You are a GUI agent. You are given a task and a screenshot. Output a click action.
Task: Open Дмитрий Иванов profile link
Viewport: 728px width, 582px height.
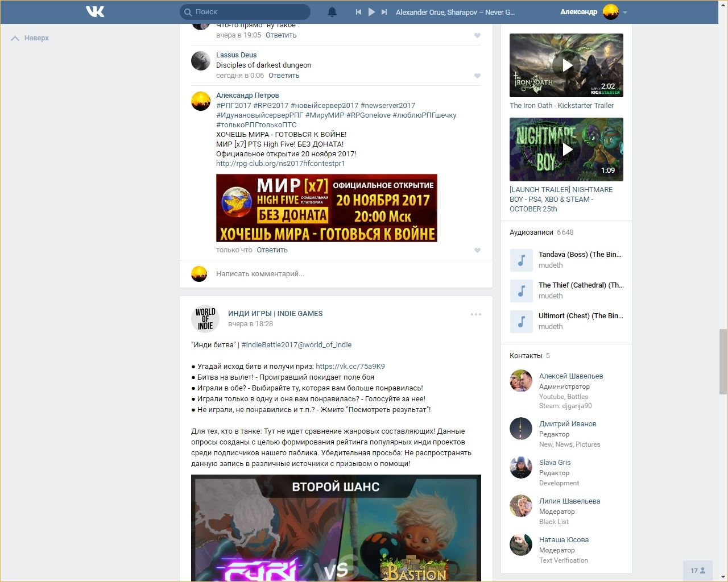(568, 424)
